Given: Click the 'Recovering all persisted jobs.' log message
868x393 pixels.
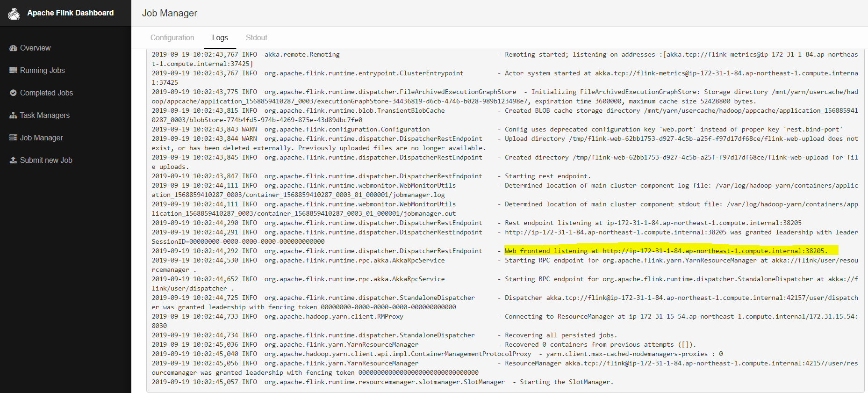Looking at the screenshot, I should click(x=561, y=335).
